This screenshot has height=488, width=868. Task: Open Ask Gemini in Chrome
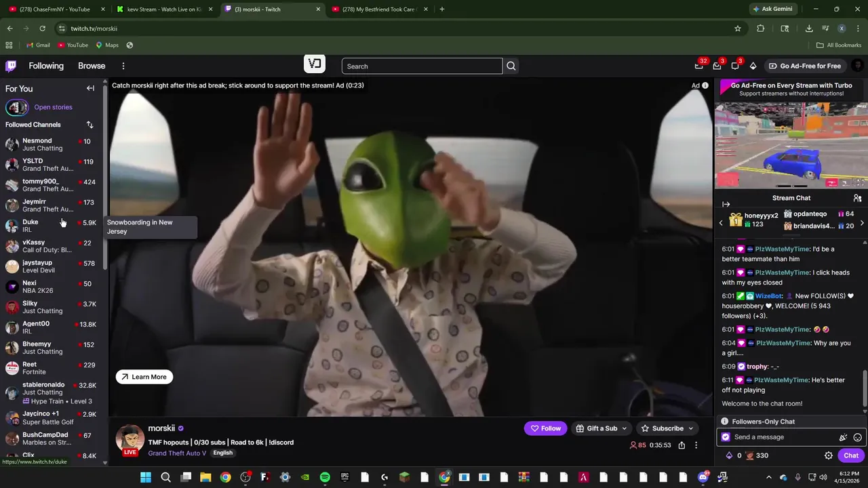pyautogui.click(x=772, y=9)
